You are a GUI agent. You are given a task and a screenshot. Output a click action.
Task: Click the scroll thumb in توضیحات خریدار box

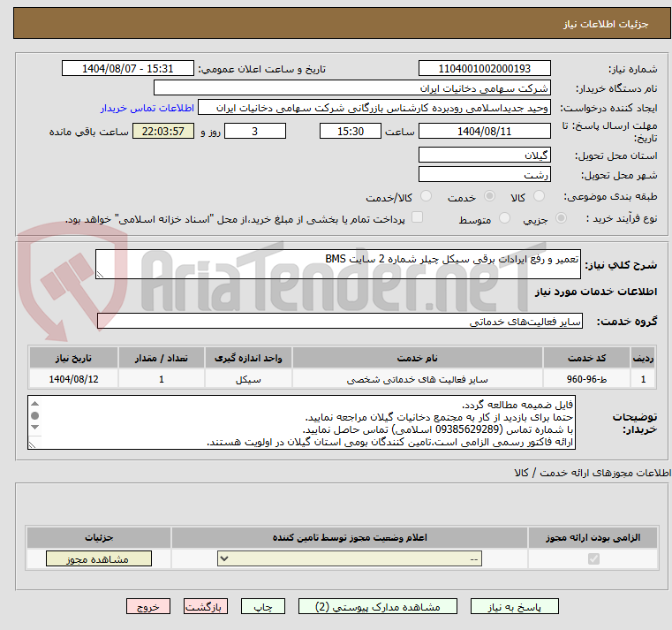(x=35, y=415)
